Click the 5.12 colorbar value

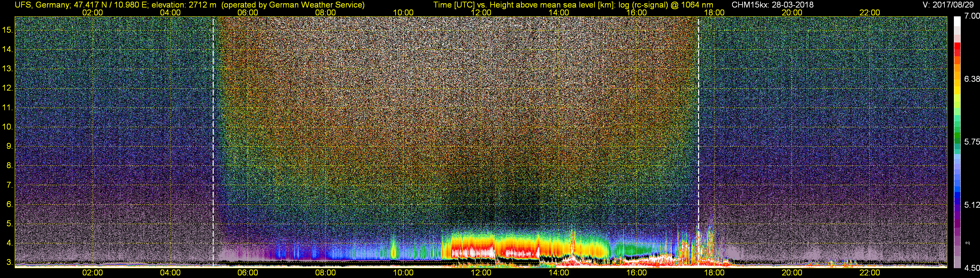pos(972,205)
